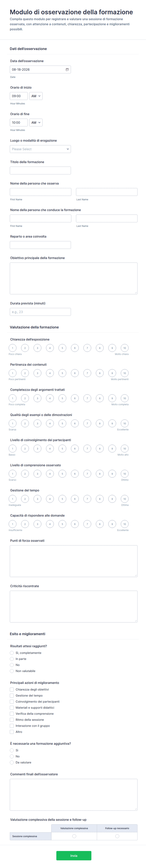This screenshot has width=146, height=868.
Task: Open the Luogo o modalità di erogazione dropdown
Action: pos(40,149)
